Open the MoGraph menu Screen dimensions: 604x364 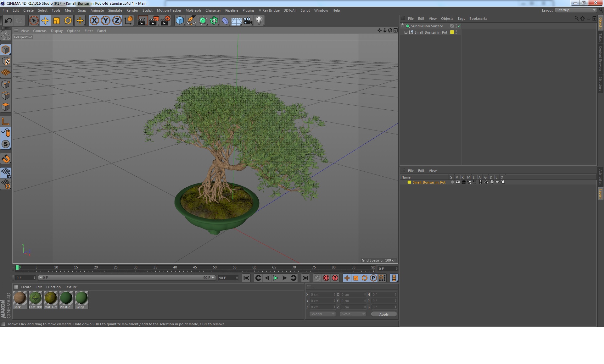point(193,10)
